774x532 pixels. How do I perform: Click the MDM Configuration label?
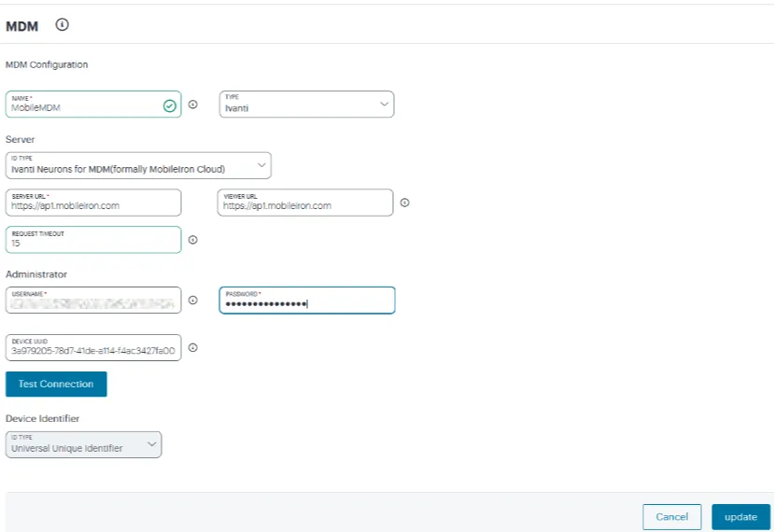point(47,64)
